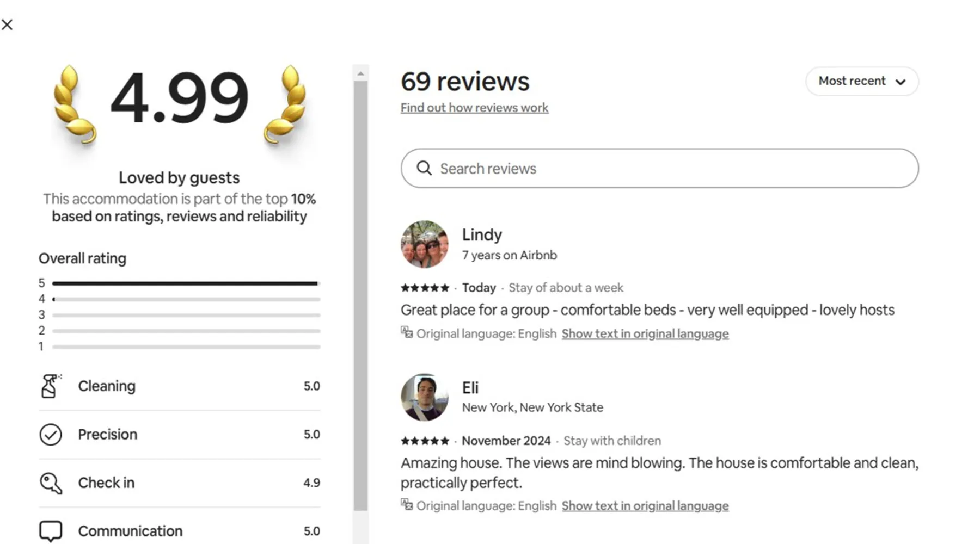
Task: Open Lindy's profile photo
Action: 425,244
